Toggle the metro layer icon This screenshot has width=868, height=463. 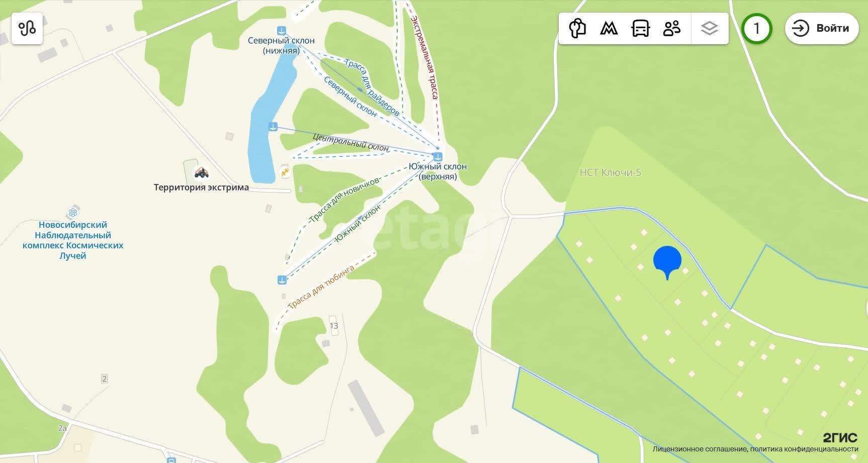pos(609,28)
